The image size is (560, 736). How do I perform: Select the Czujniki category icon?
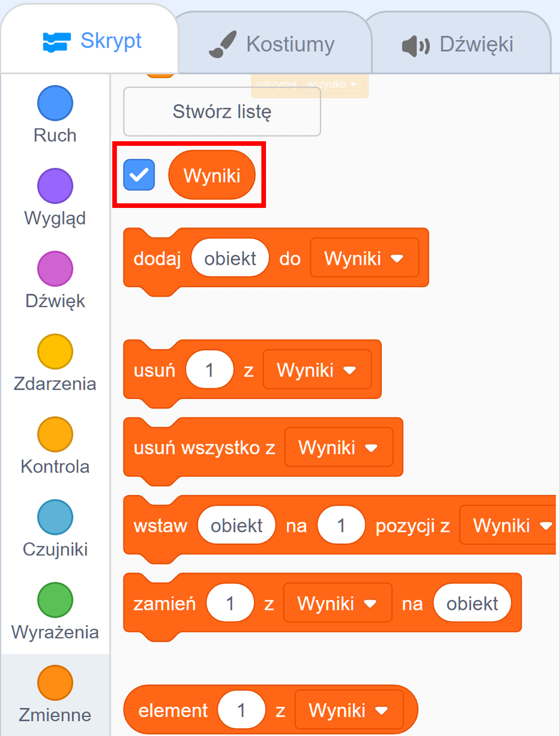55,517
